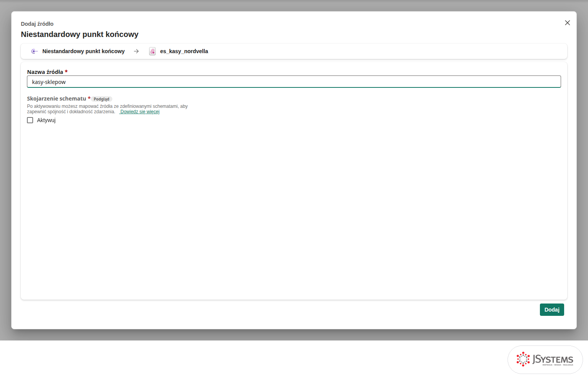This screenshot has height=379, width=588.
Task: Confirm with the Dodaj button
Action: 552,310
